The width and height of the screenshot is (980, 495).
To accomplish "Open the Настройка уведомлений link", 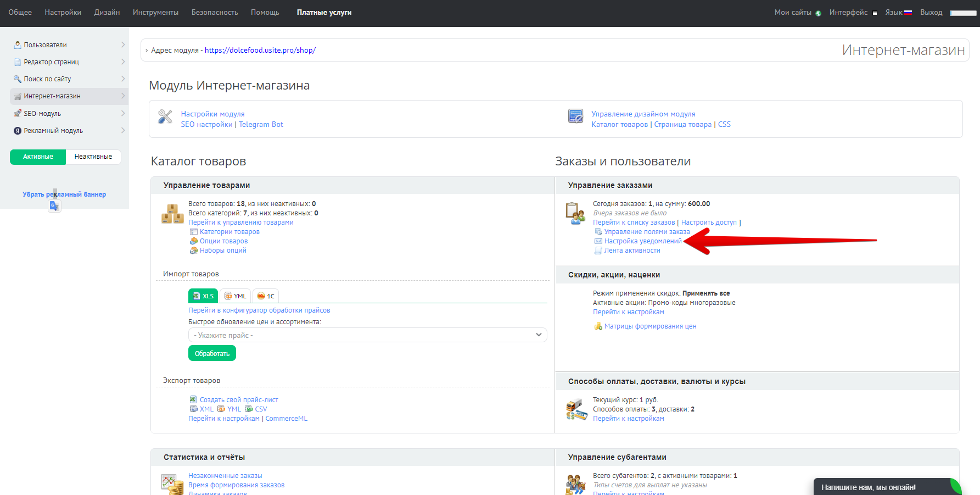I will pos(642,241).
